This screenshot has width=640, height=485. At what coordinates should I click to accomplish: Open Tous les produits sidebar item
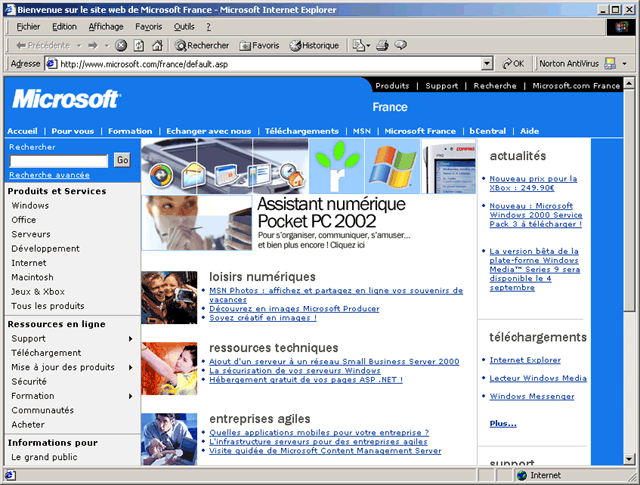coord(48,306)
